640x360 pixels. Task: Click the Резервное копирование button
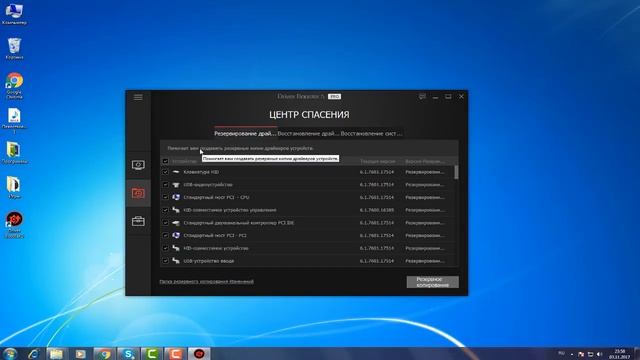[x=433, y=282]
